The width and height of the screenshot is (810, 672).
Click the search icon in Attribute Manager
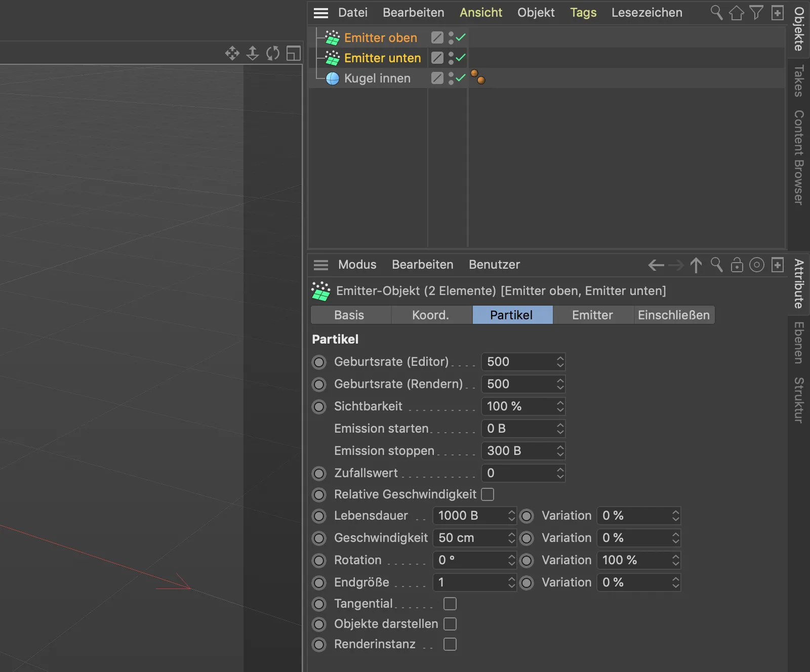point(716,265)
